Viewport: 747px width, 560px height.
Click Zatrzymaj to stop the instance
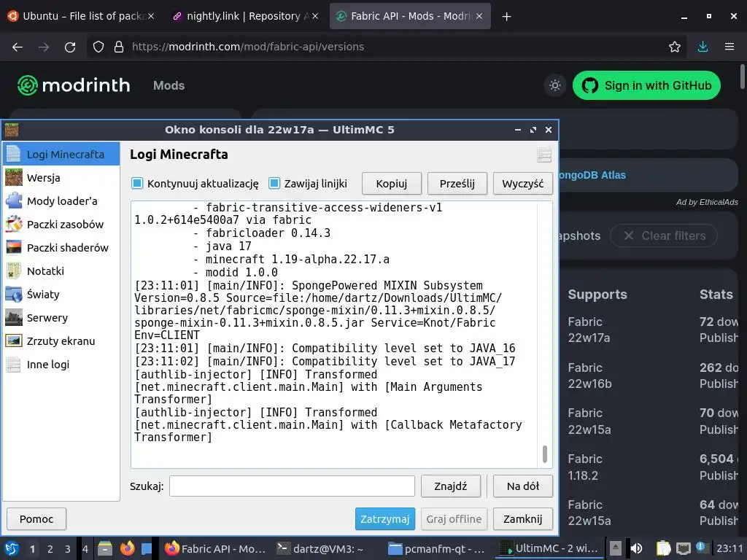click(x=385, y=519)
